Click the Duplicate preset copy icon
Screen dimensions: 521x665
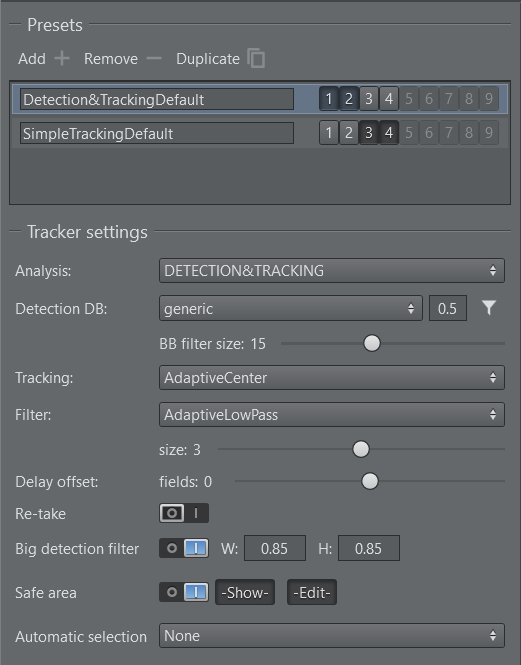click(256, 59)
